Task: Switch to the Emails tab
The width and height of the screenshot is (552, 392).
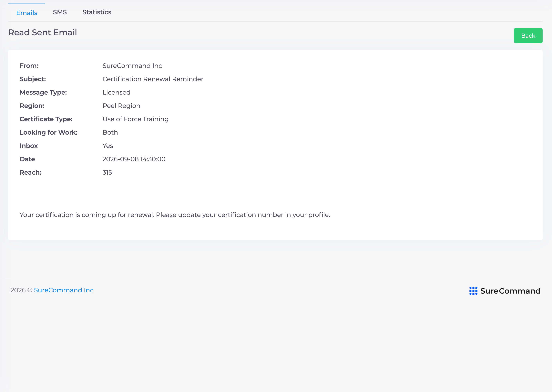Action: coord(26,13)
